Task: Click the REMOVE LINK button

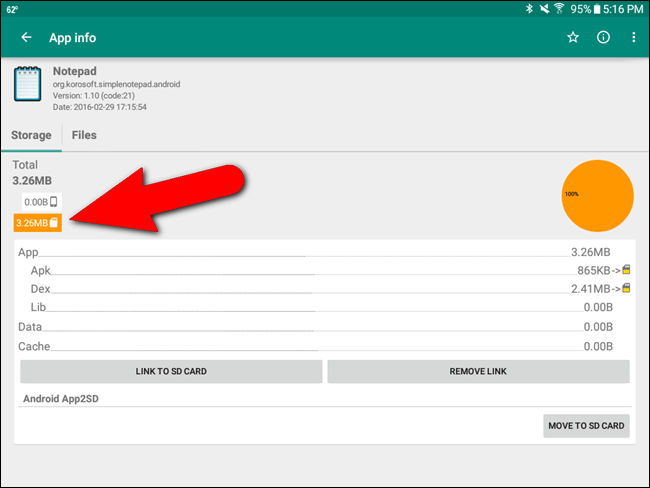Action: [478, 371]
